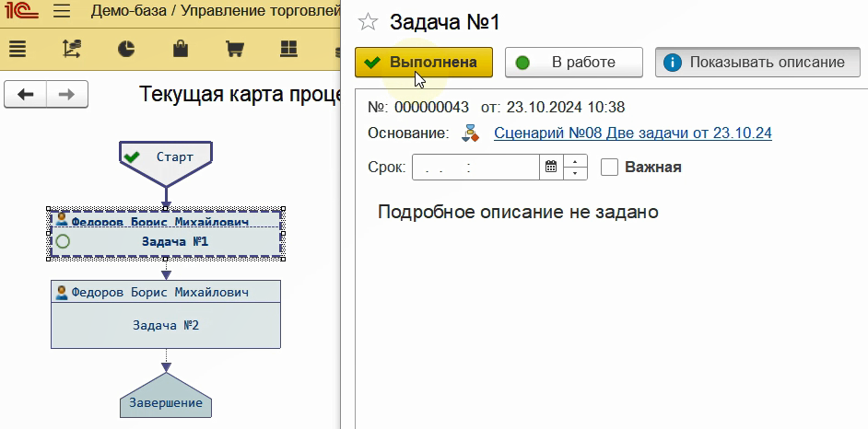Click Федоров Борис Михайлович above Задача №2
Screen dimensions: 868x429
click(x=160, y=292)
